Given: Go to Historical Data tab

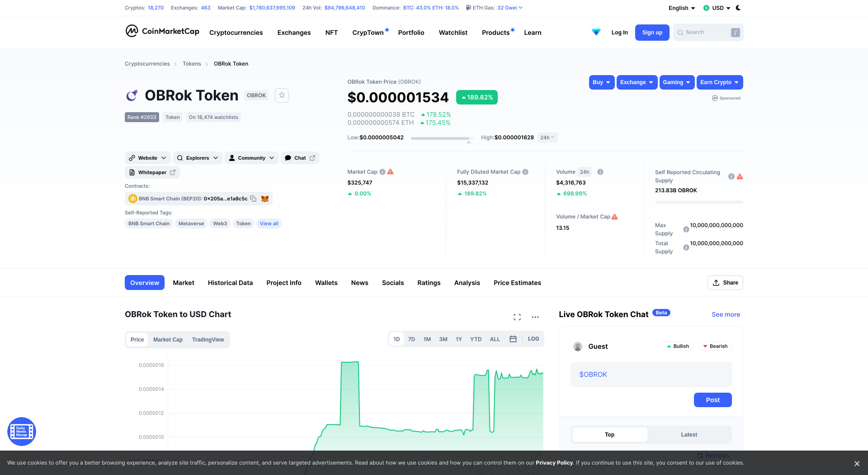Looking at the screenshot, I should tap(230, 283).
